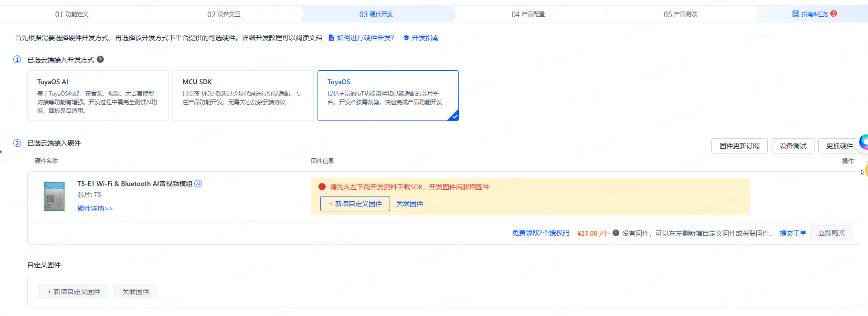Click the 指南&任务 list icon

pyautogui.click(x=795, y=14)
